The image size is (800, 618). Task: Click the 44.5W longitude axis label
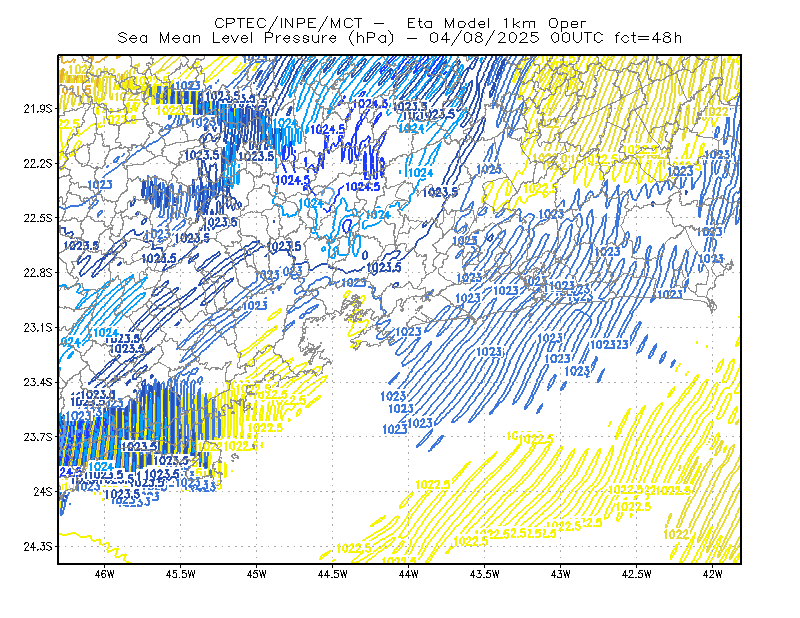(333, 574)
